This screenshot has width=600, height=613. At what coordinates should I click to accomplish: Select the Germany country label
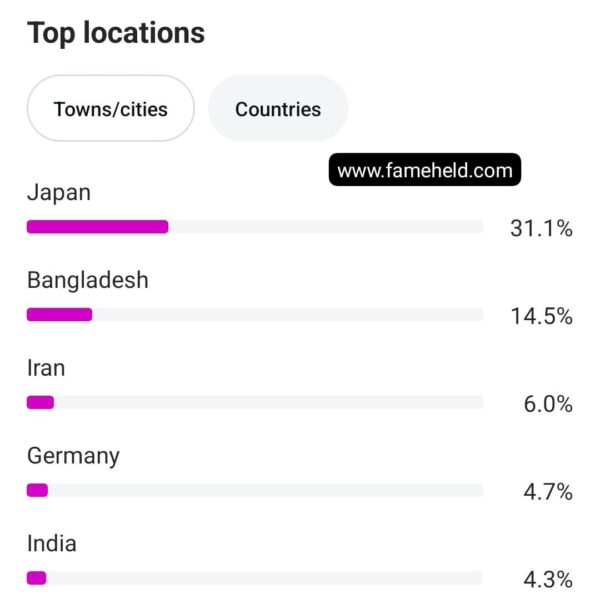73,456
